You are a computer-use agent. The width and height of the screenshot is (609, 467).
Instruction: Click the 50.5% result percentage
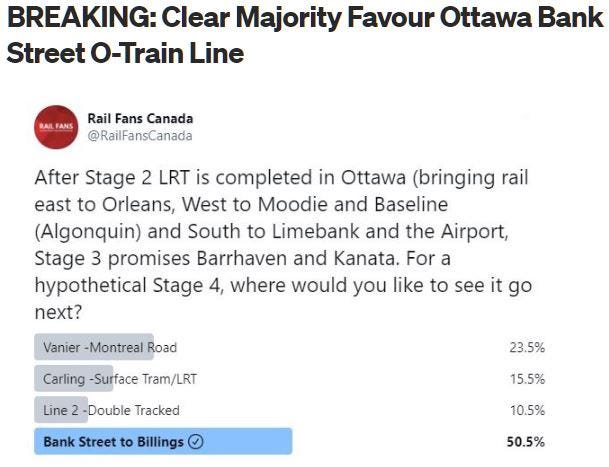point(525,442)
